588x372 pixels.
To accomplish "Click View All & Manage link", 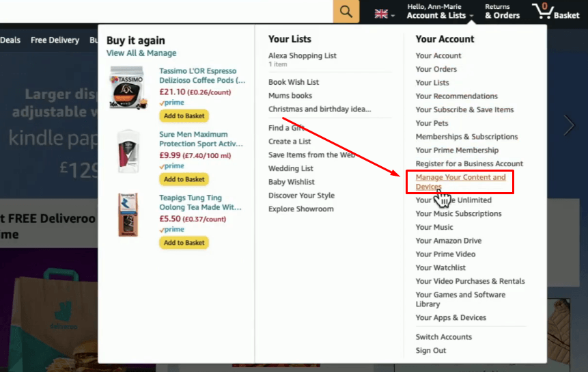I will tap(141, 53).
